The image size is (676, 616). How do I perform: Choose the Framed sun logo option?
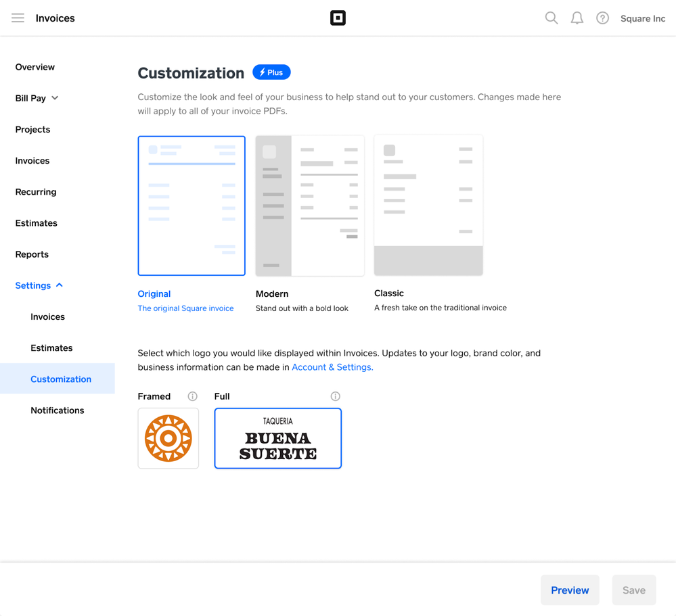click(x=168, y=438)
